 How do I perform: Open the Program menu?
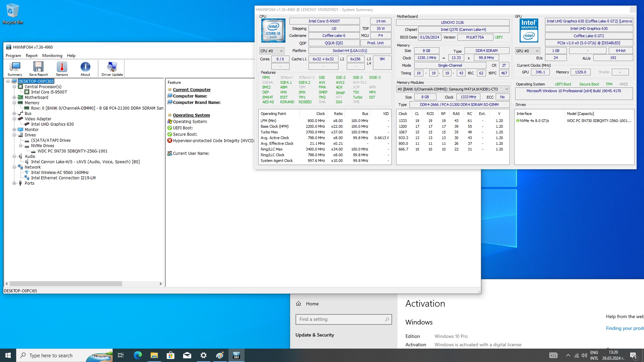click(13, 56)
